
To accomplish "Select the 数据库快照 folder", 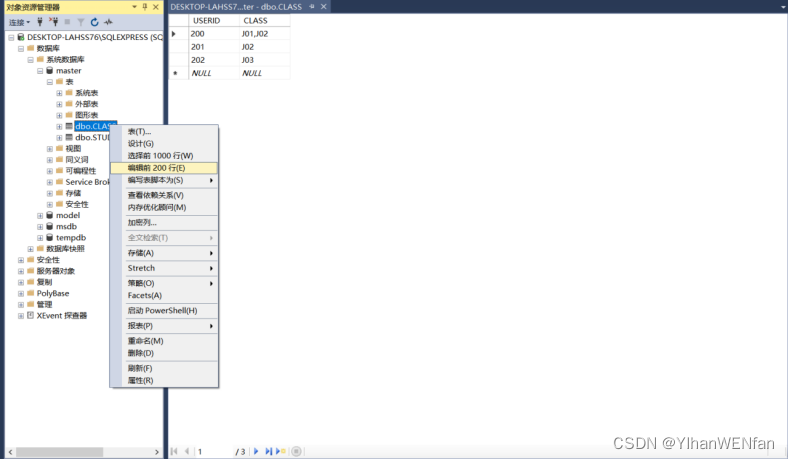I will coord(65,249).
